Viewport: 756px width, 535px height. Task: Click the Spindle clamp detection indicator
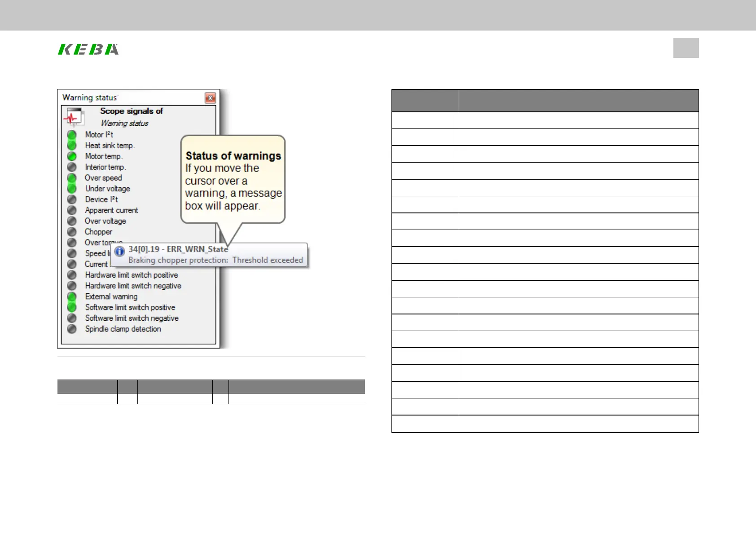(x=72, y=329)
